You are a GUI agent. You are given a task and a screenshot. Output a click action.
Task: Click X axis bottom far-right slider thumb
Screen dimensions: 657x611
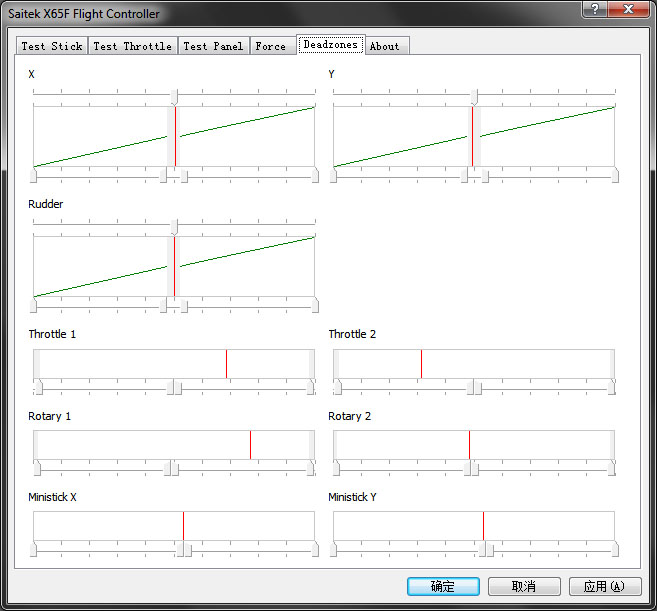pyautogui.click(x=315, y=175)
